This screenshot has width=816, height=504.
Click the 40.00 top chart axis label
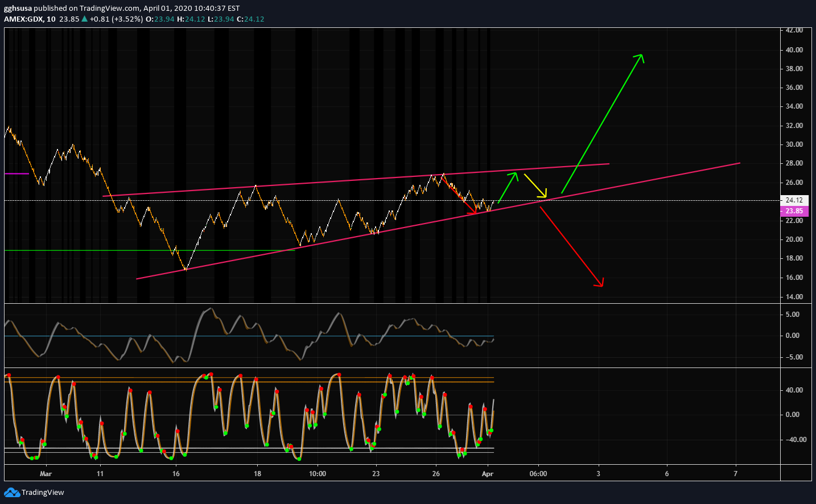[x=794, y=50]
